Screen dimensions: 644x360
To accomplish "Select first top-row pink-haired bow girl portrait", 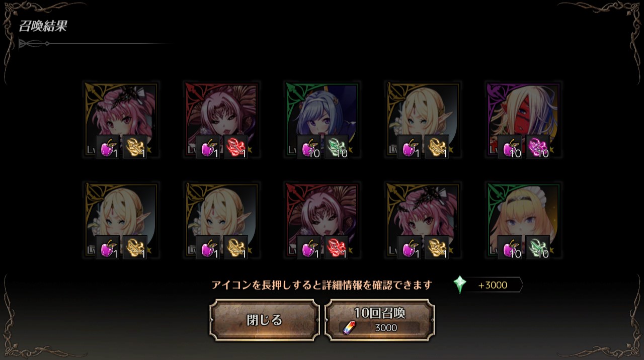I will click(x=121, y=120).
